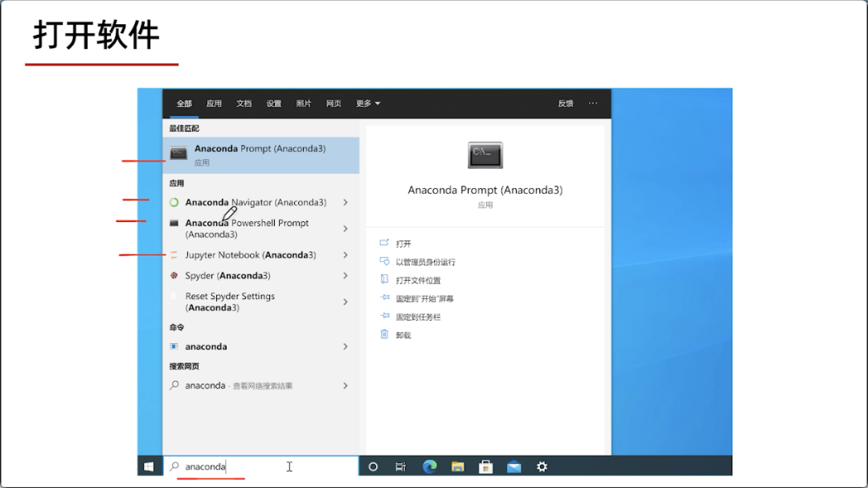Open Task View in taskbar
Viewport: 868px width, 488px height.
(x=401, y=467)
